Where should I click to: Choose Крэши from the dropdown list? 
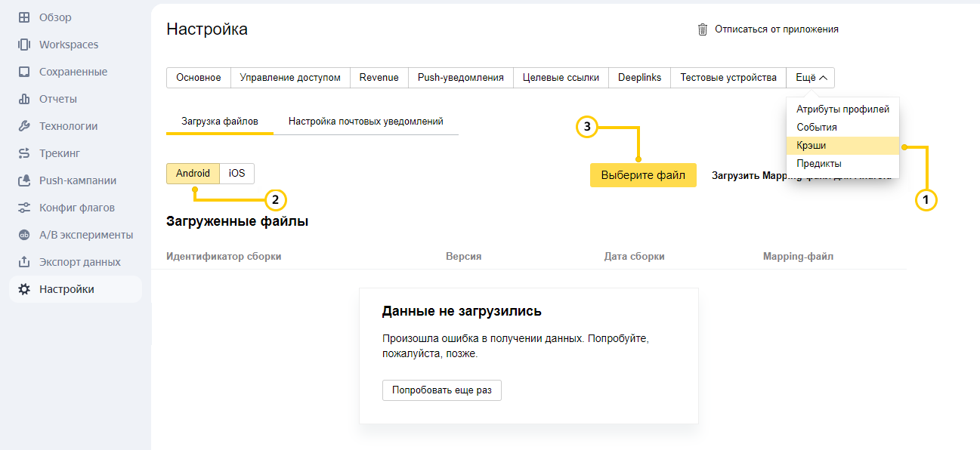812,146
